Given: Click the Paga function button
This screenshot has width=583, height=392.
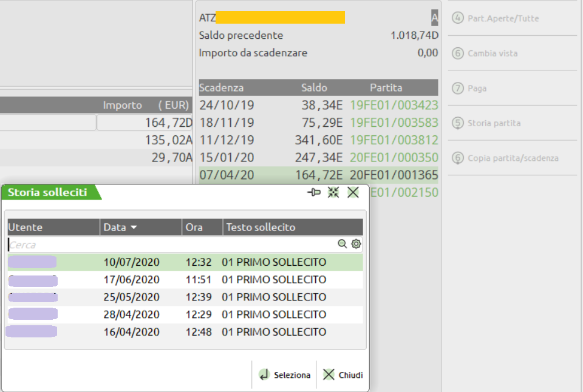Looking at the screenshot, I should [477, 89].
